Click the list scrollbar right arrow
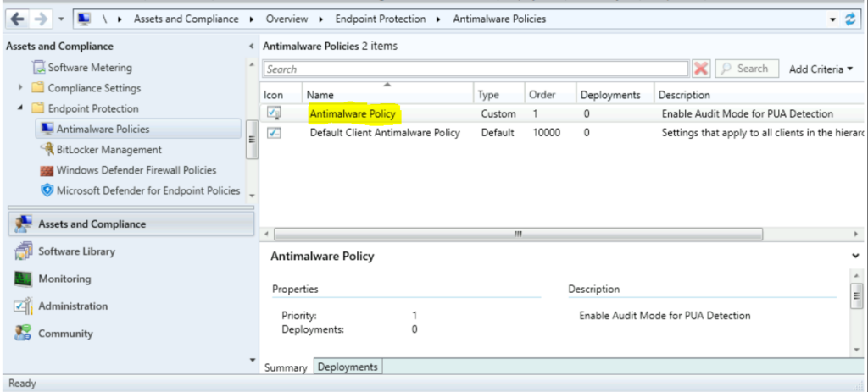 (856, 234)
